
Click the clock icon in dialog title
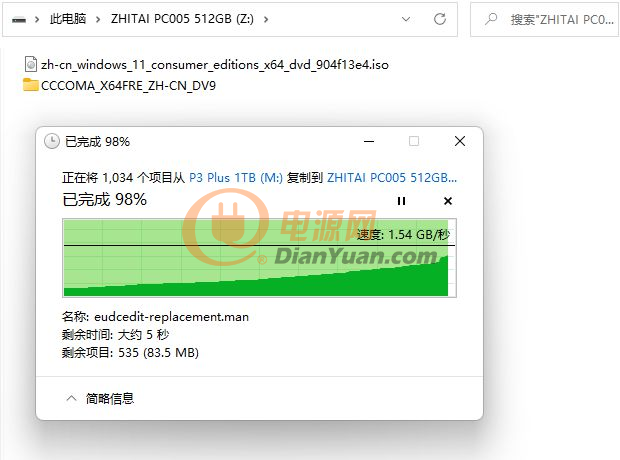(x=52, y=141)
